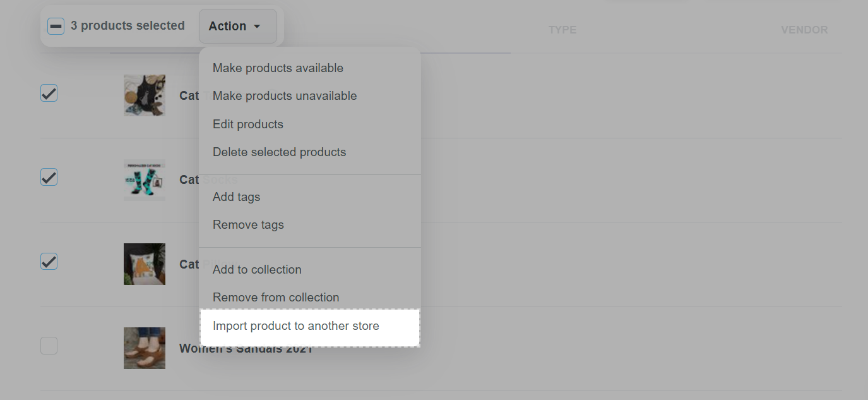This screenshot has width=868, height=400.
Task: Deselect the Cat Socks product checkbox
Action: coord(49,178)
